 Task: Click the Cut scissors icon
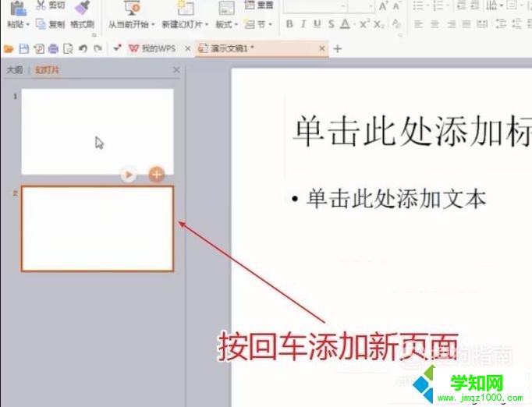41,5
